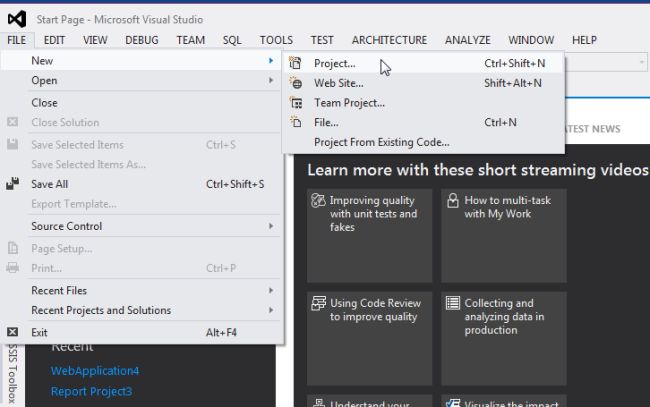650x407 pixels.
Task: Click the New Project icon in submenu
Action: 295,63
